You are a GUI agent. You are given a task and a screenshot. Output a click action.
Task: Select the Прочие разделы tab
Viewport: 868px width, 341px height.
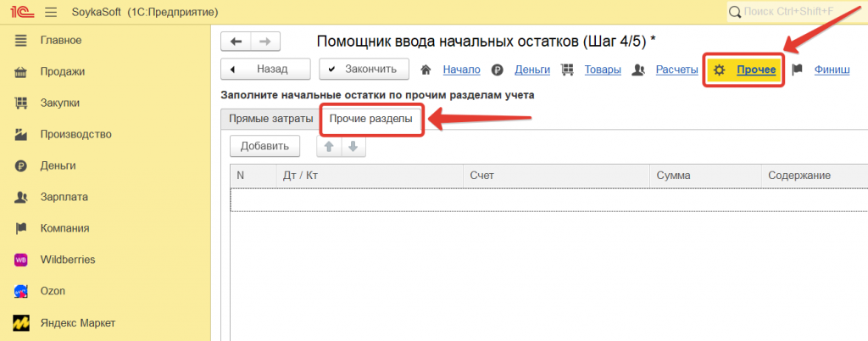tap(371, 120)
